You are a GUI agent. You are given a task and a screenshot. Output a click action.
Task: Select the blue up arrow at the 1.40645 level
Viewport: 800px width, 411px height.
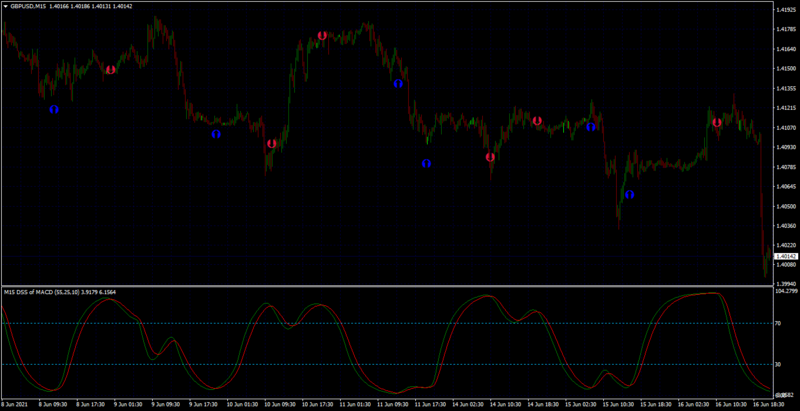tap(630, 195)
